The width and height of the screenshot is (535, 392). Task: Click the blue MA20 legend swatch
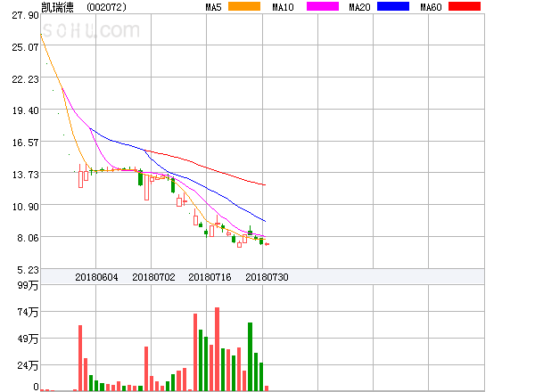[393, 6]
